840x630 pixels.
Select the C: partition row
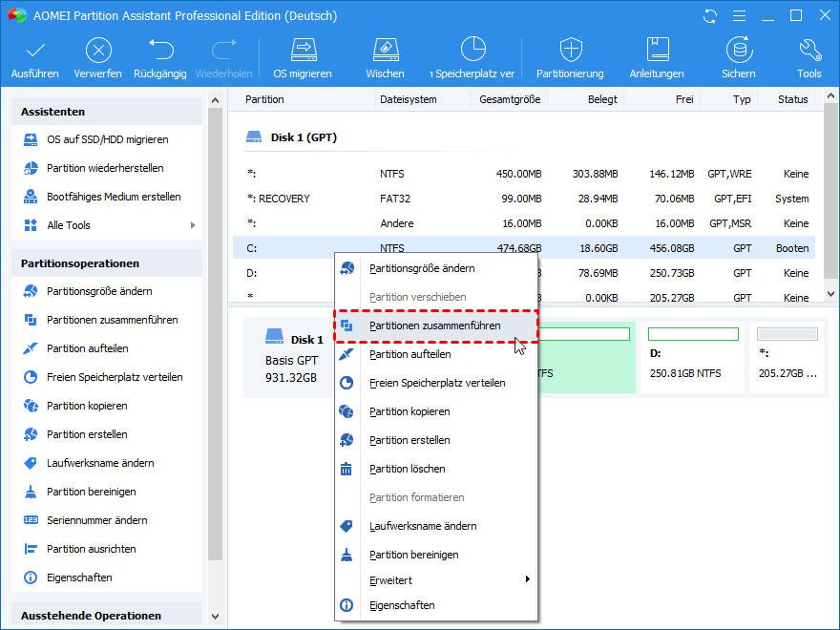point(524,248)
